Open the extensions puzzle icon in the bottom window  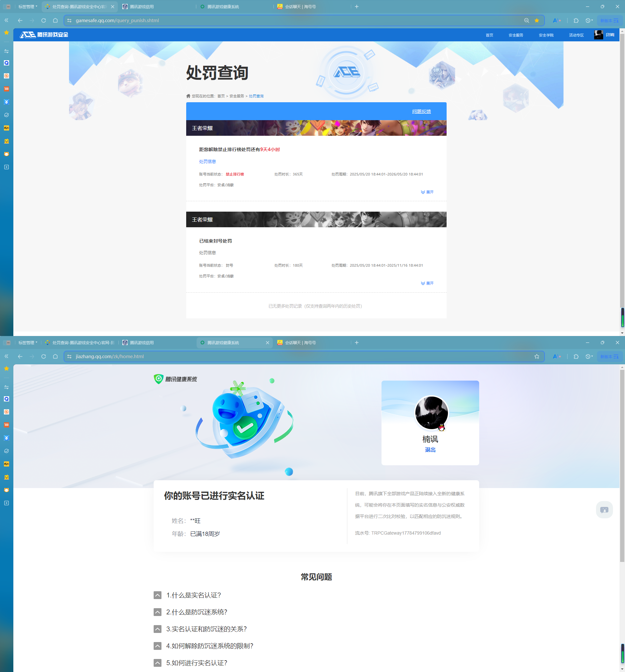[576, 356]
